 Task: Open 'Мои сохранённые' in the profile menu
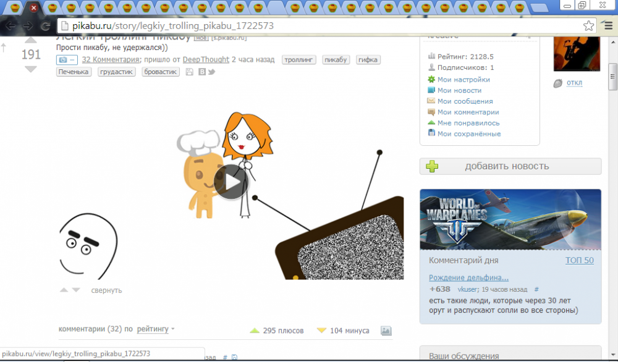point(468,134)
